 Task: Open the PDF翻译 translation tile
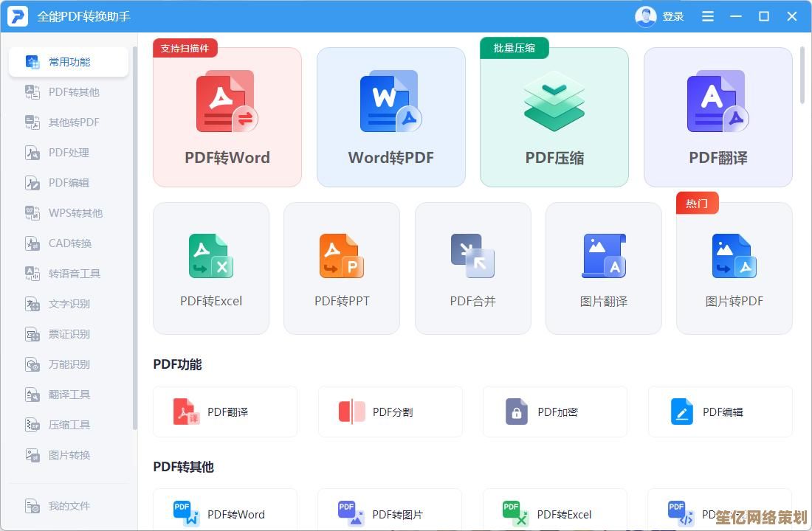pyautogui.click(x=718, y=117)
